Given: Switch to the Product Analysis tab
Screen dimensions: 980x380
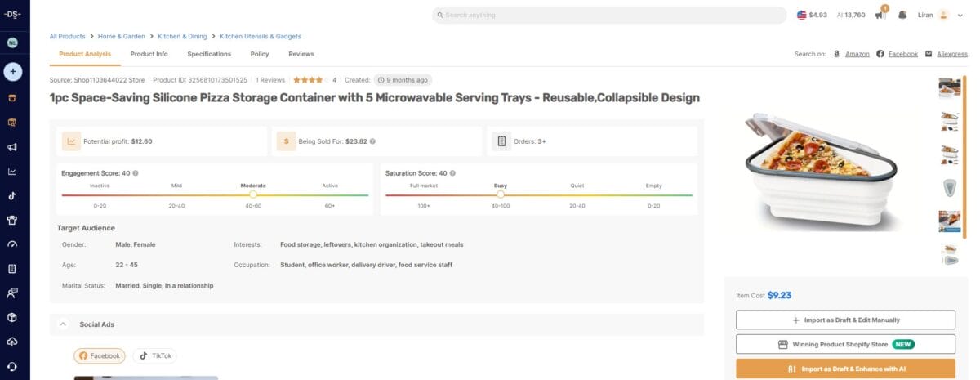Looking at the screenshot, I should coord(86,54).
